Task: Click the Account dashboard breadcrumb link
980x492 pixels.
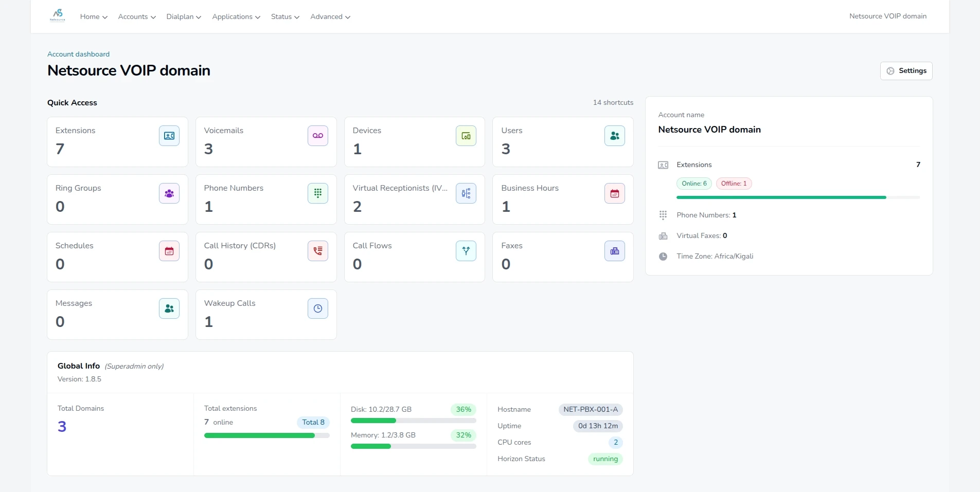Action: click(78, 54)
